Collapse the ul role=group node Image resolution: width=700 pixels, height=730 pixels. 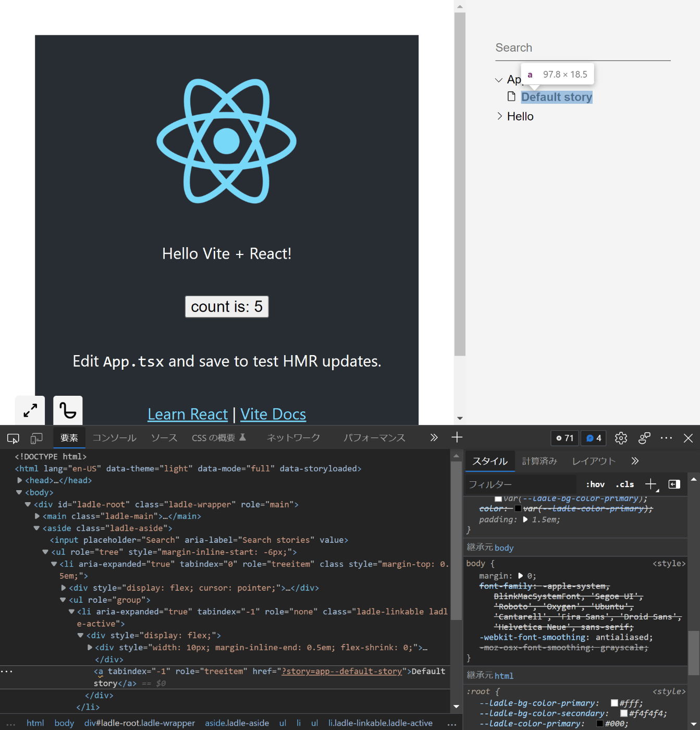point(63,600)
